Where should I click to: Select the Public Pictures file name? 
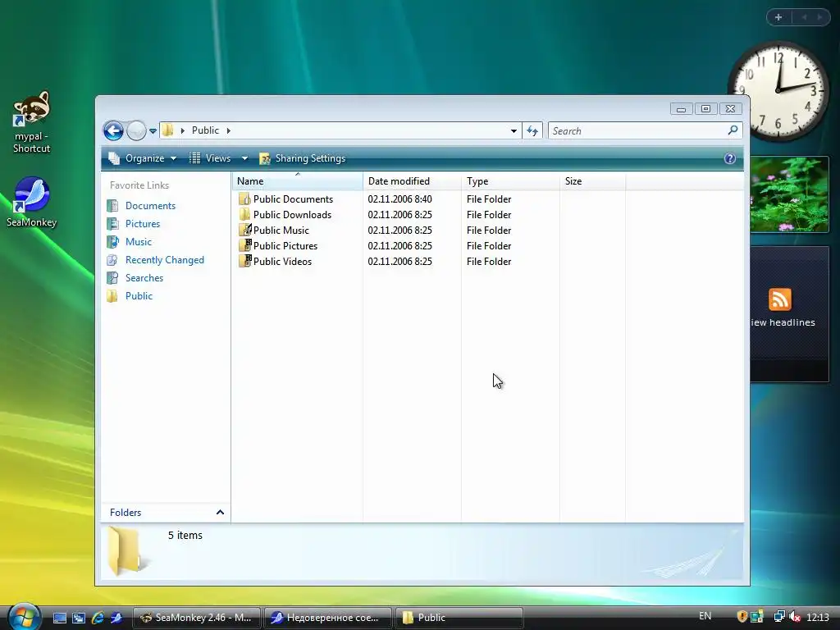coord(285,246)
